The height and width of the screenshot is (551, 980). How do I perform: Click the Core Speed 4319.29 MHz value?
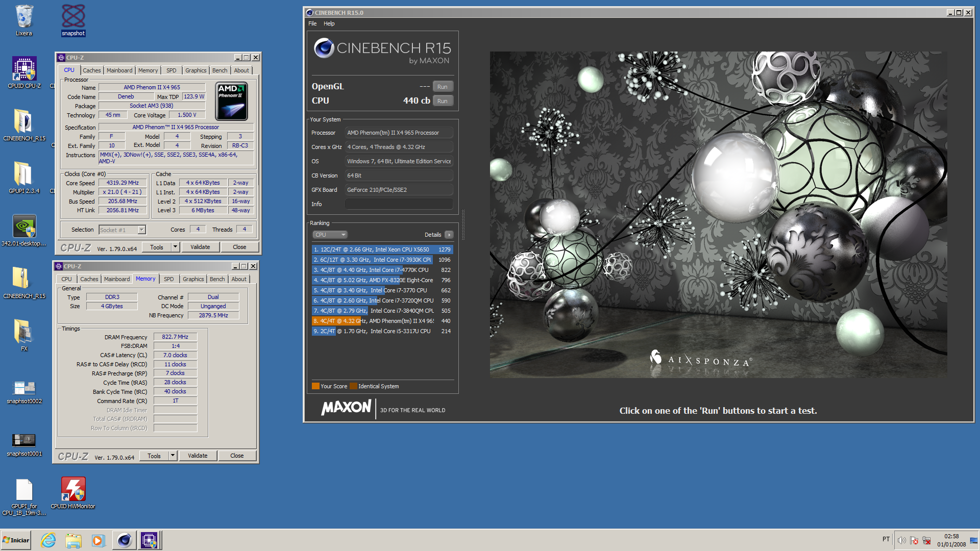tap(122, 183)
